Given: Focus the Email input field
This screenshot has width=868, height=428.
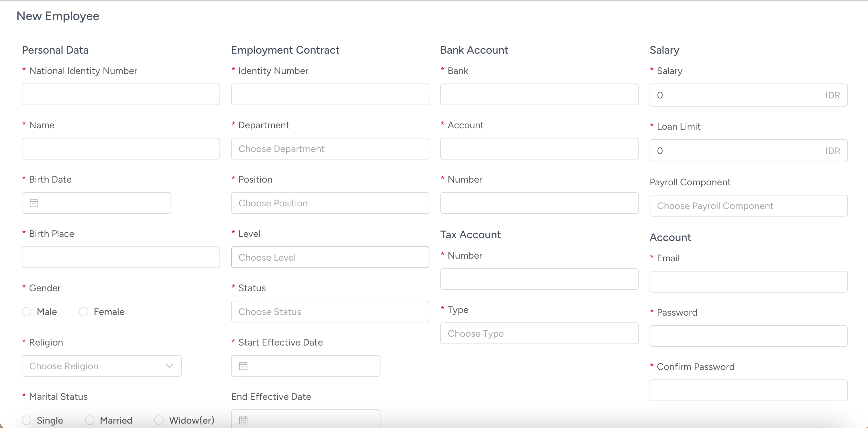Looking at the screenshot, I should tap(748, 282).
